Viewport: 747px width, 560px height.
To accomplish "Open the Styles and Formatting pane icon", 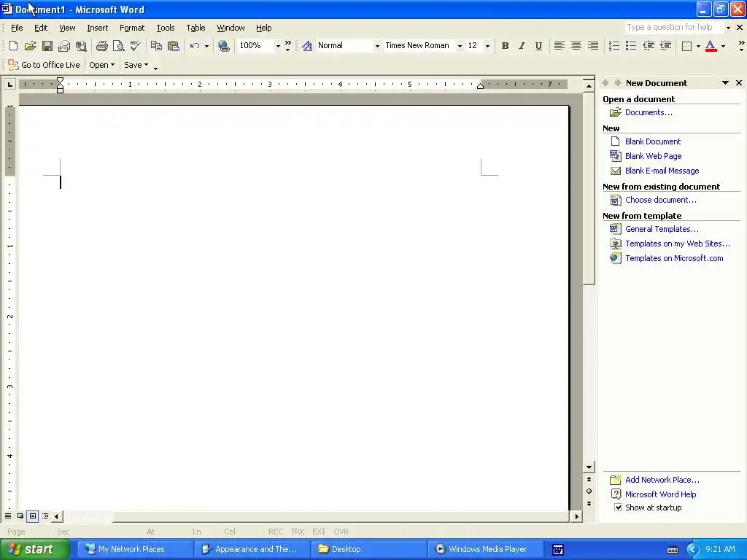I will point(307,46).
